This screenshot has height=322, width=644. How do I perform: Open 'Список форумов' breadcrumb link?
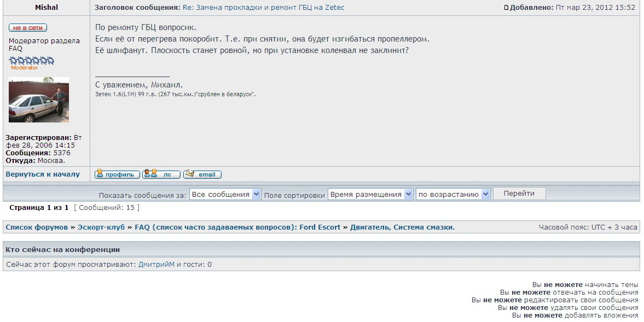[x=37, y=227]
